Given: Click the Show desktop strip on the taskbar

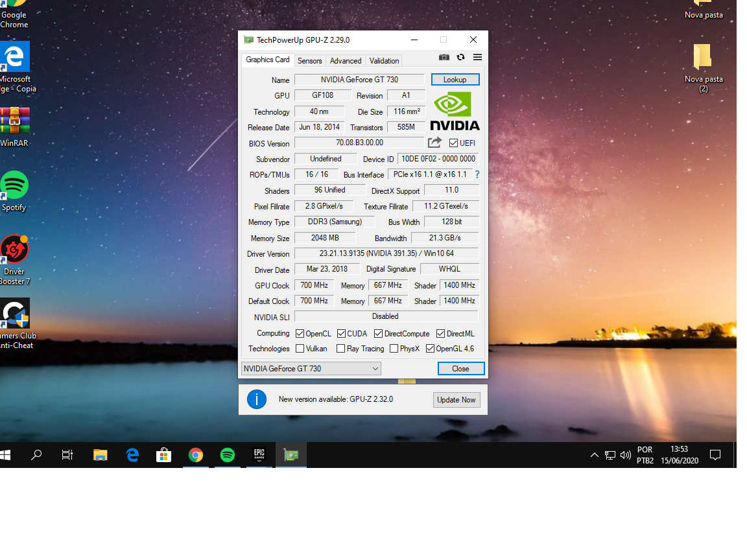Looking at the screenshot, I should 735,455.
